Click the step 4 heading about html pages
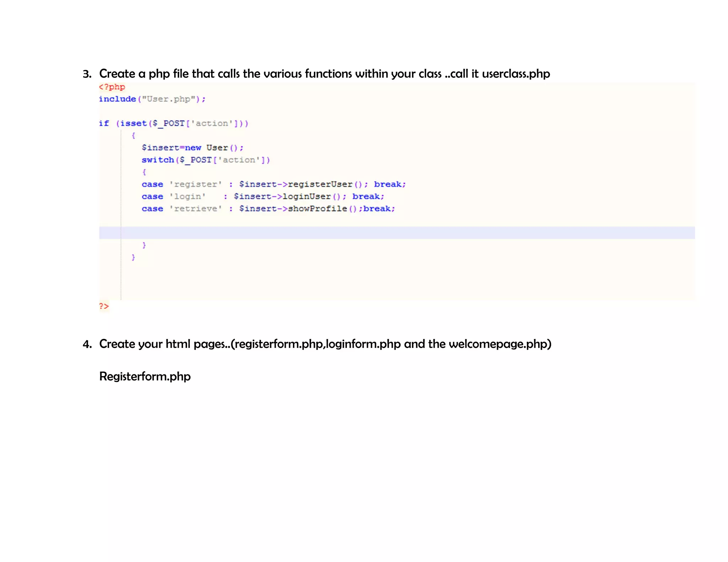Viewport: 728px width, 562px height. point(317,344)
